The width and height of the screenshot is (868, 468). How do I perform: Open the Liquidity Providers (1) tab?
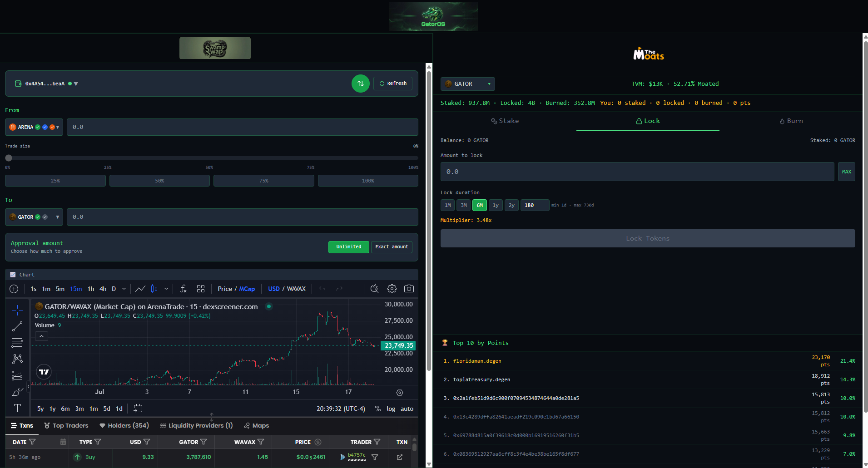(x=196, y=425)
